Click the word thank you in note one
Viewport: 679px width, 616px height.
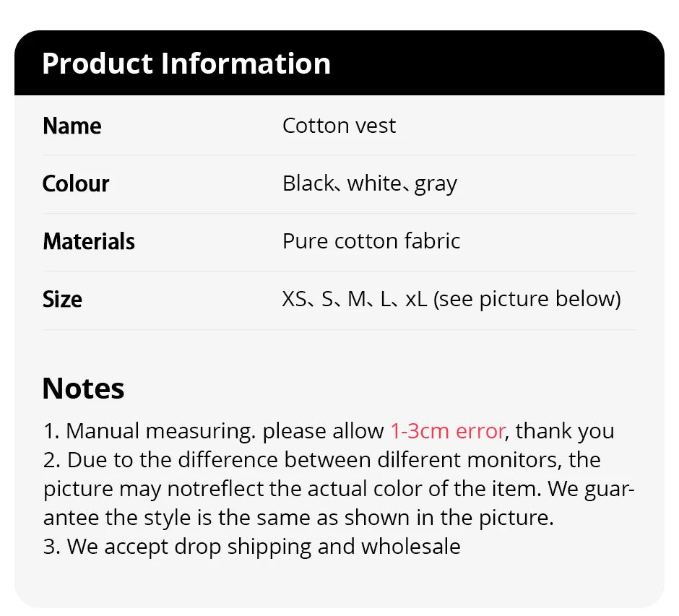click(x=565, y=431)
